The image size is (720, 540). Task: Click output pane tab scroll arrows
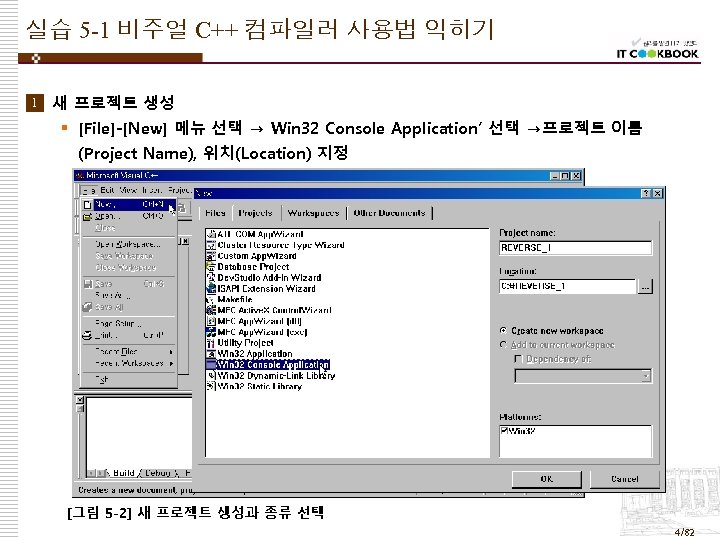[96, 473]
